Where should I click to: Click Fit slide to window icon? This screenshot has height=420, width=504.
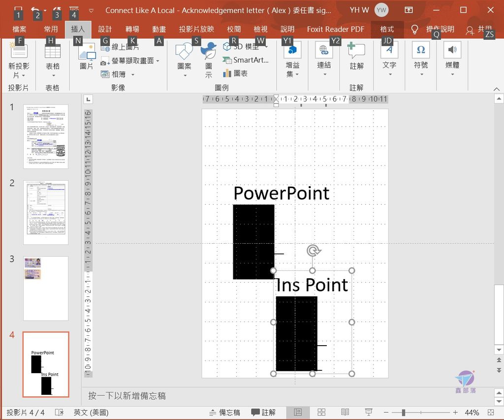tap(491, 412)
